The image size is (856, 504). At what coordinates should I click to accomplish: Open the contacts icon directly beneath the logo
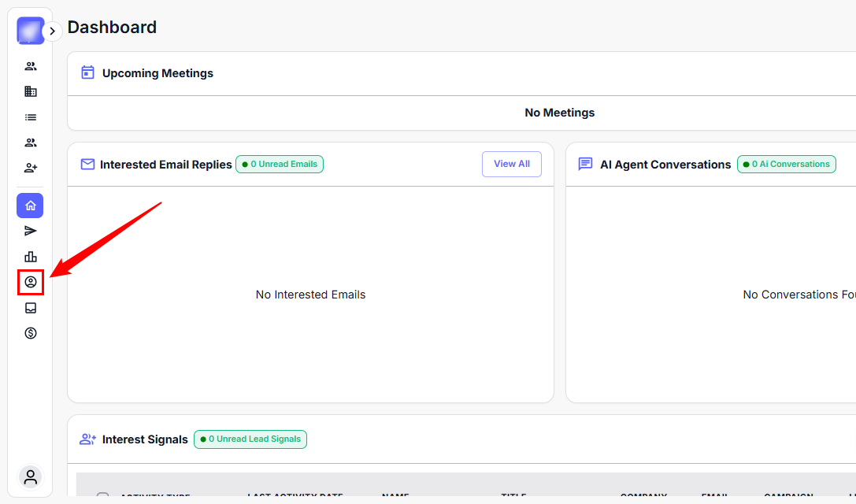pyautogui.click(x=31, y=66)
